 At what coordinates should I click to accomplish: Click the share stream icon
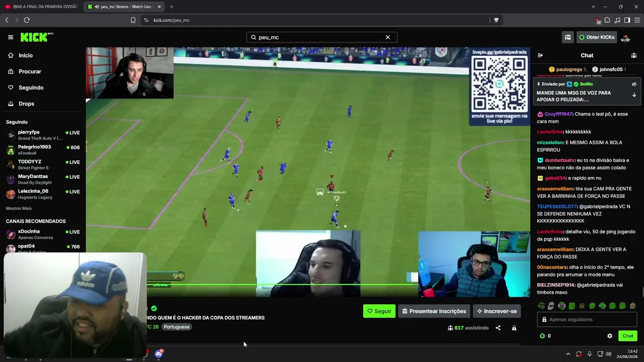498,328
